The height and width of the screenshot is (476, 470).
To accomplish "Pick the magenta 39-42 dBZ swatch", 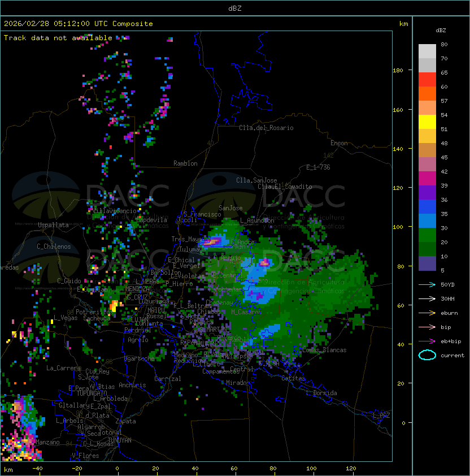I will pos(427,179).
